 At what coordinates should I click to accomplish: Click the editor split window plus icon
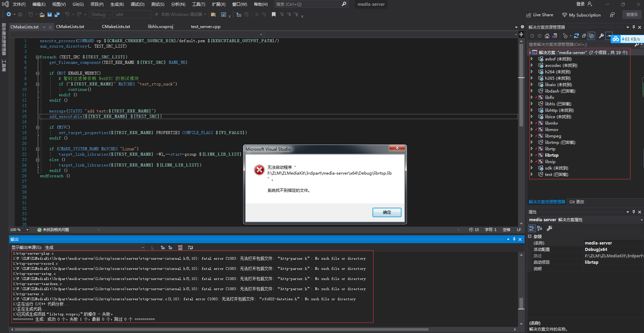point(521,34)
